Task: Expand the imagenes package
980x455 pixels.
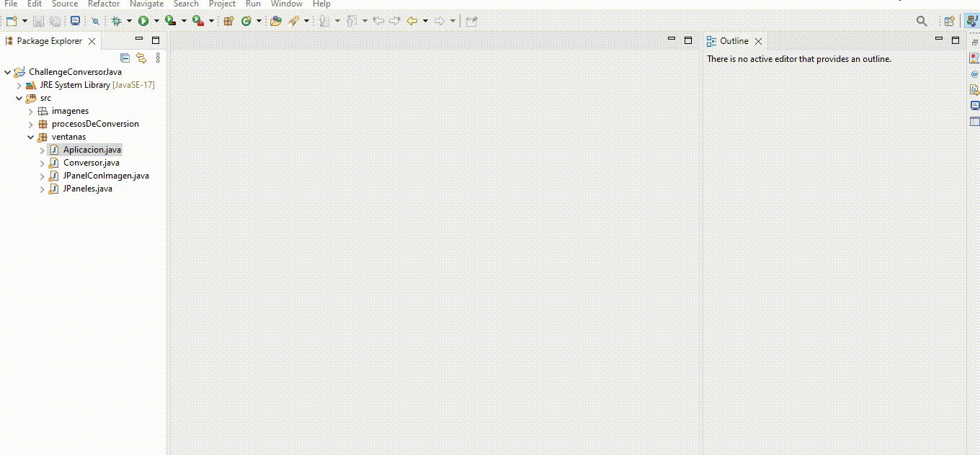Action: point(31,111)
